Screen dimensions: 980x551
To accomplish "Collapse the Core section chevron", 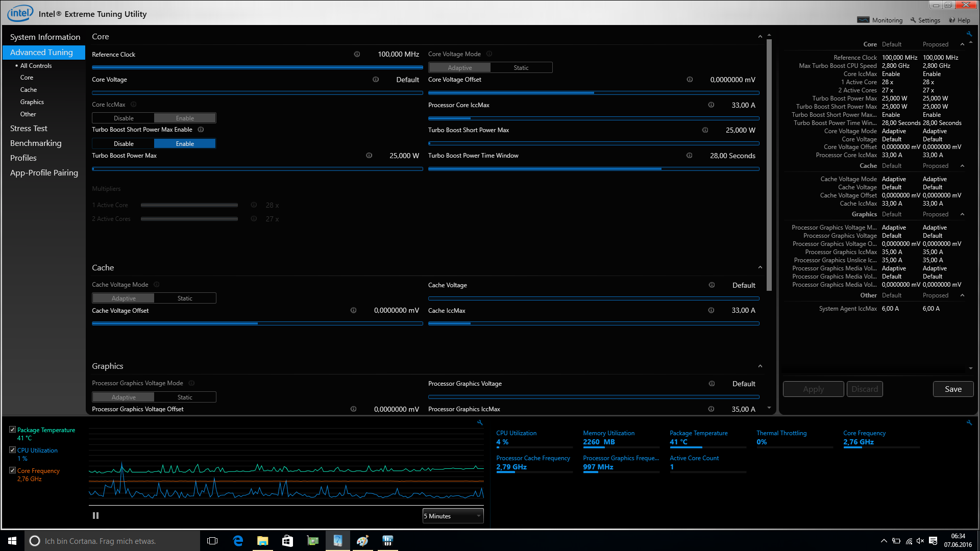I will pos(760,37).
